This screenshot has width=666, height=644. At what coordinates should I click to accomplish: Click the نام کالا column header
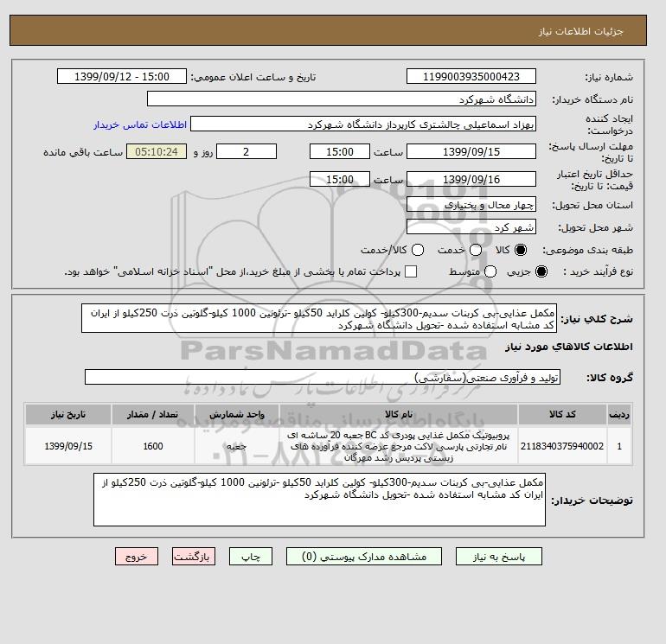pyautogui.click(x=399, y=414)
